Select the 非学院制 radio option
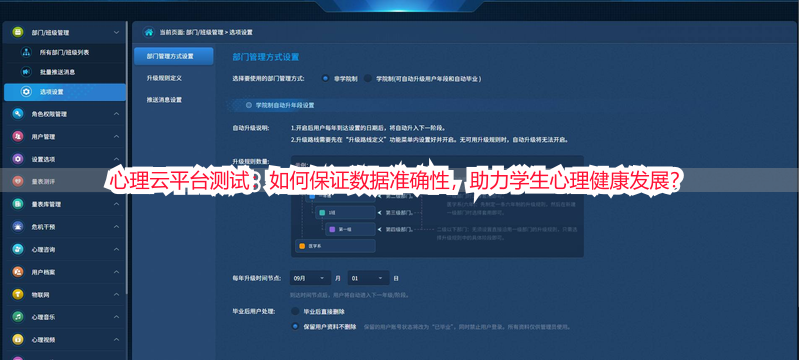The image size is (799, 360). 325,79
